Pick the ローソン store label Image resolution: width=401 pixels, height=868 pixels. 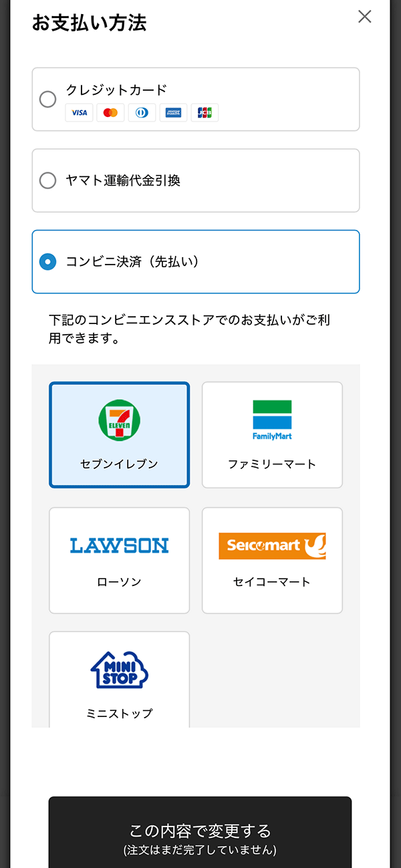point(119,582)
